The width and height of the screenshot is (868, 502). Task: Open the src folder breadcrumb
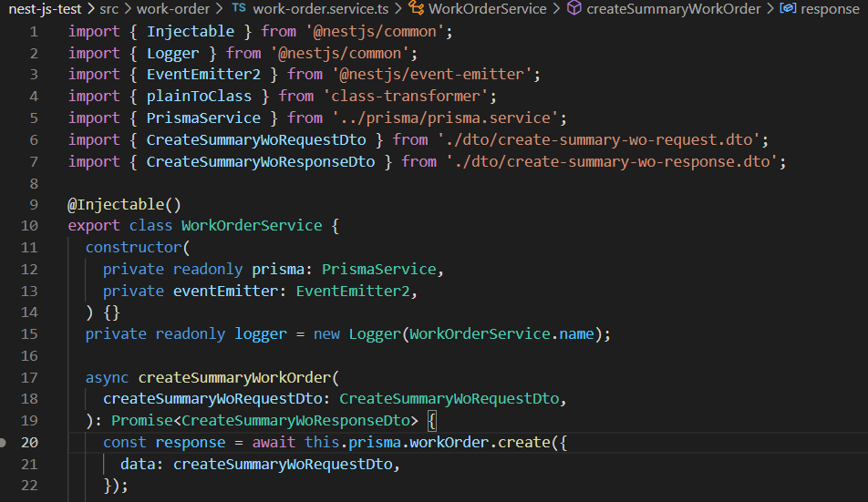pyautogui.click(x=109, y=9)
